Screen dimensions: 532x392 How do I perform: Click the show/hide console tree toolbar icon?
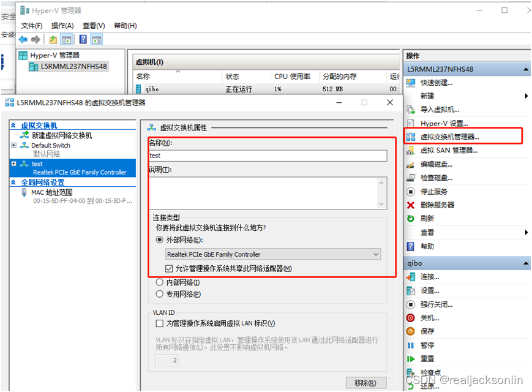click(x=67, y=40)
